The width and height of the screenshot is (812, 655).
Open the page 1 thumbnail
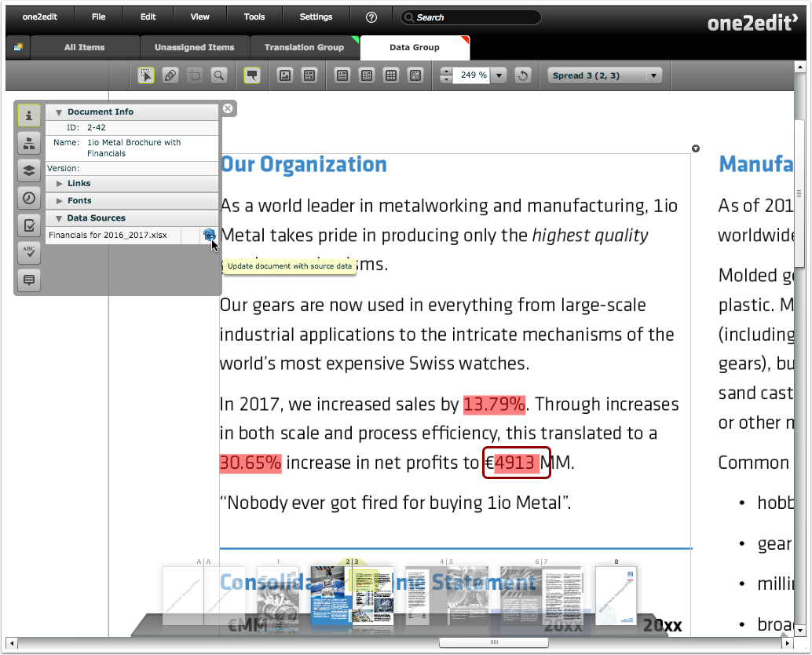tap(278, 595)
